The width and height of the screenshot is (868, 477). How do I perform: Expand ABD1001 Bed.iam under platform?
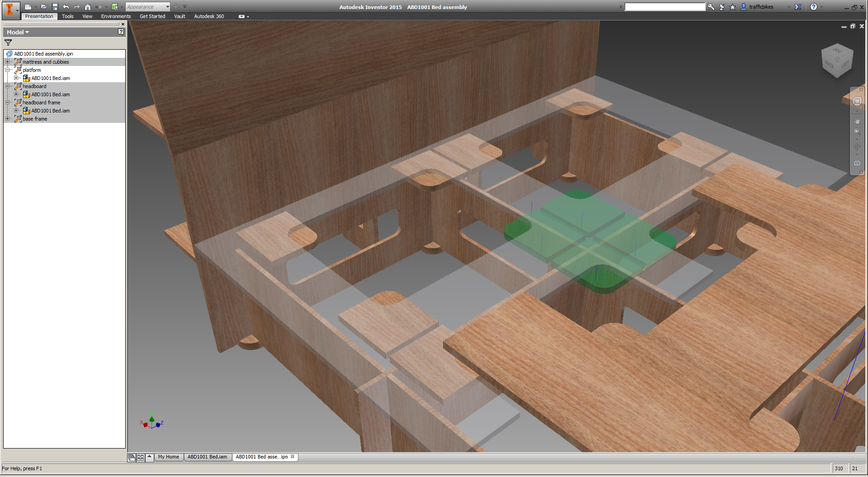click(16, 78)
